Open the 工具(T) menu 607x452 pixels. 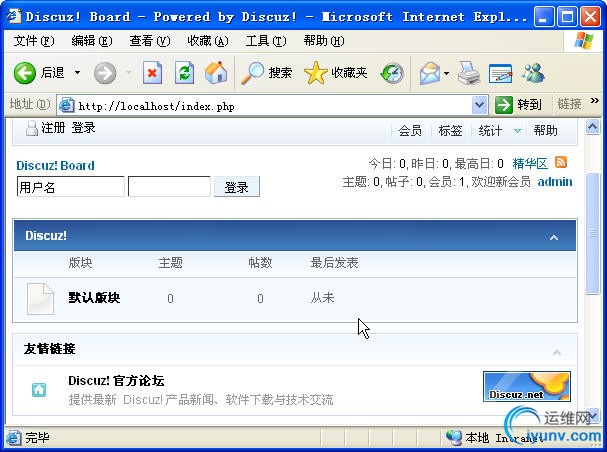[x=266, y=41]
